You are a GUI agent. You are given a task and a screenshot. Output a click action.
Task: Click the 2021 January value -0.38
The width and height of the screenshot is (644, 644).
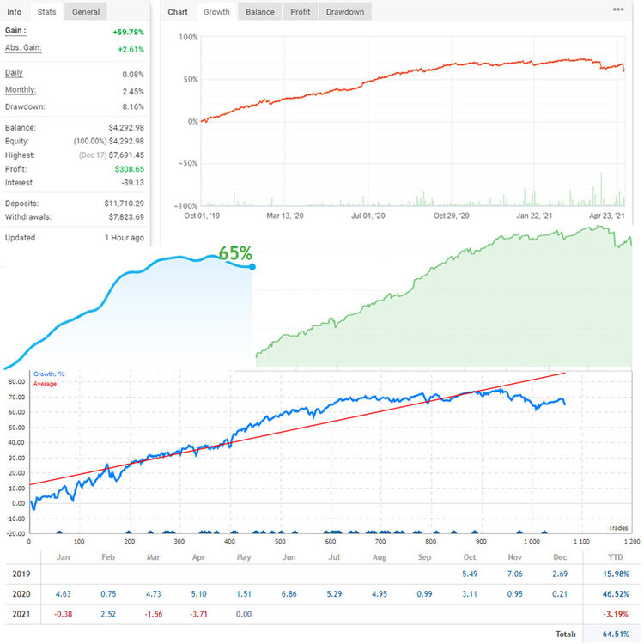point(63,614)
